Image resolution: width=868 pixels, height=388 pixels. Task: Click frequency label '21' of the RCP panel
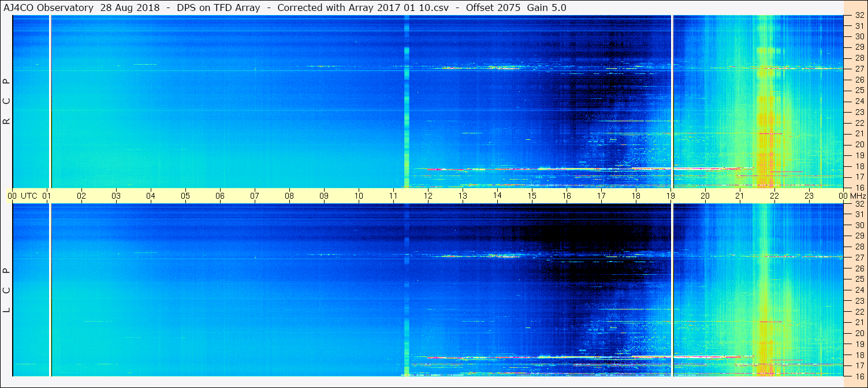(x=859, y=133)
